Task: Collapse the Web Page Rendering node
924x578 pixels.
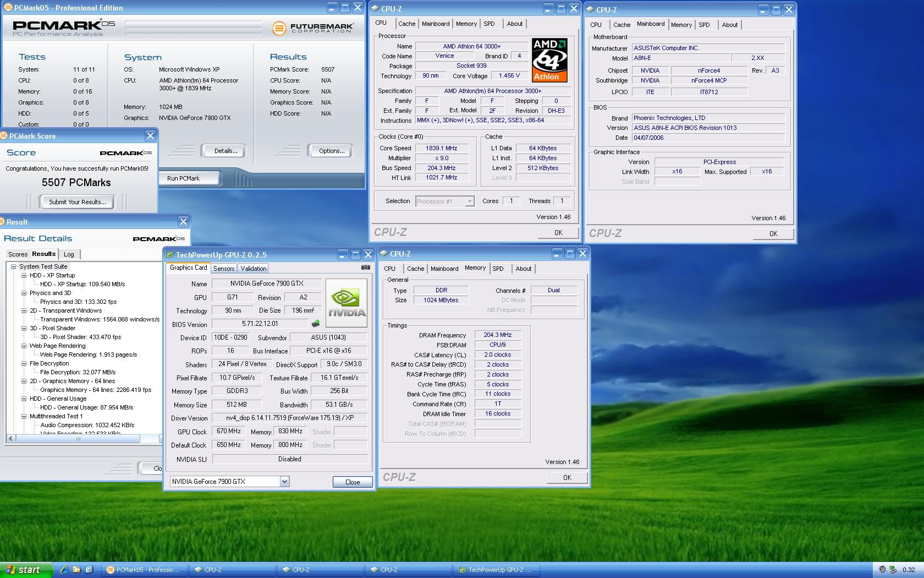Action: [x=24, y=346]
